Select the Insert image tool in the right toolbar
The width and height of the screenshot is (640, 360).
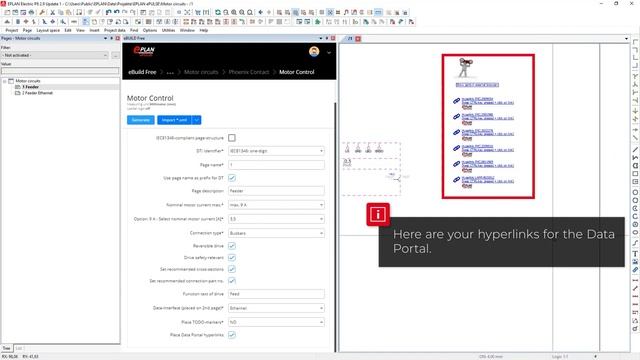coord(635,262)
